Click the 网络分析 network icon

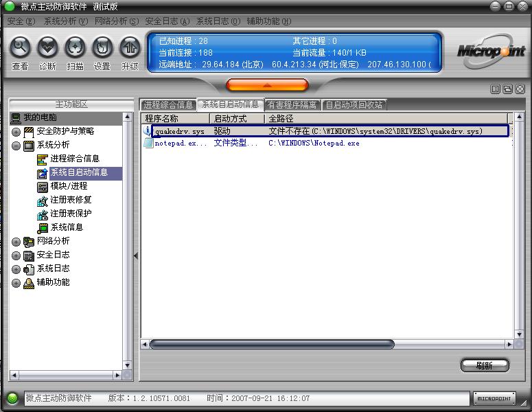(29, 242)
